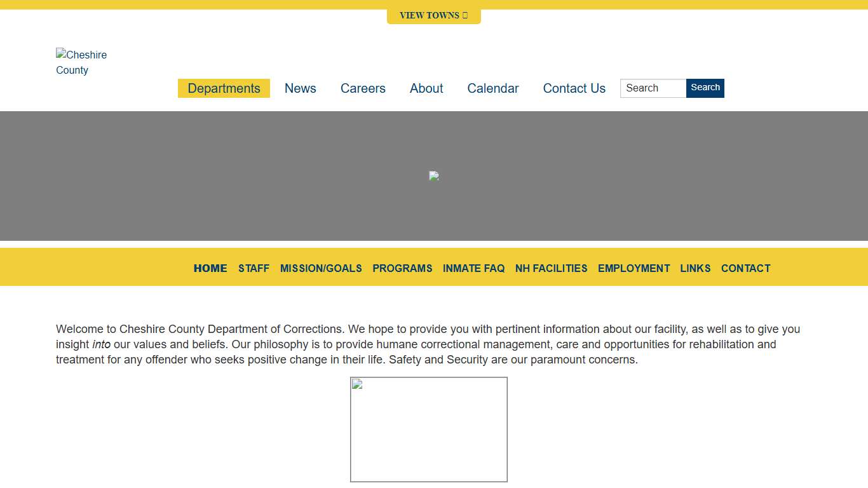
Task: Open the Careers page
Action: tap(363, 88)
